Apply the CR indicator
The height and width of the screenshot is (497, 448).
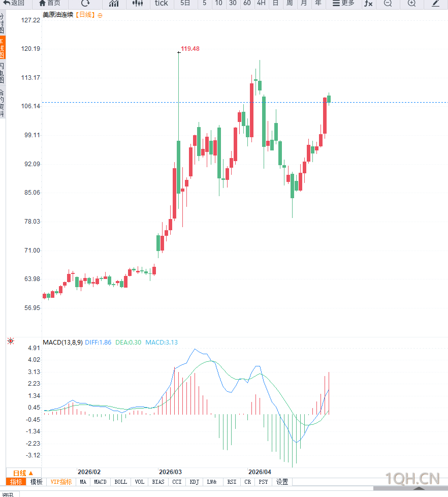[247, 482]
